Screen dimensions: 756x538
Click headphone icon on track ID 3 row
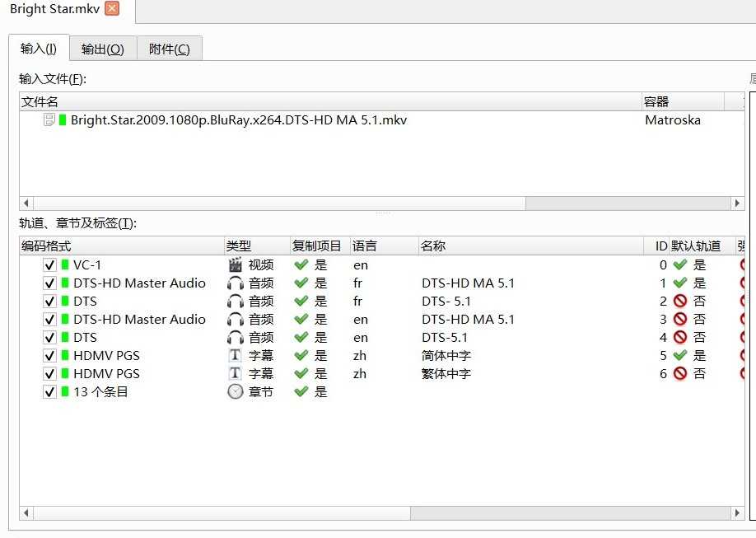(236, 320)
